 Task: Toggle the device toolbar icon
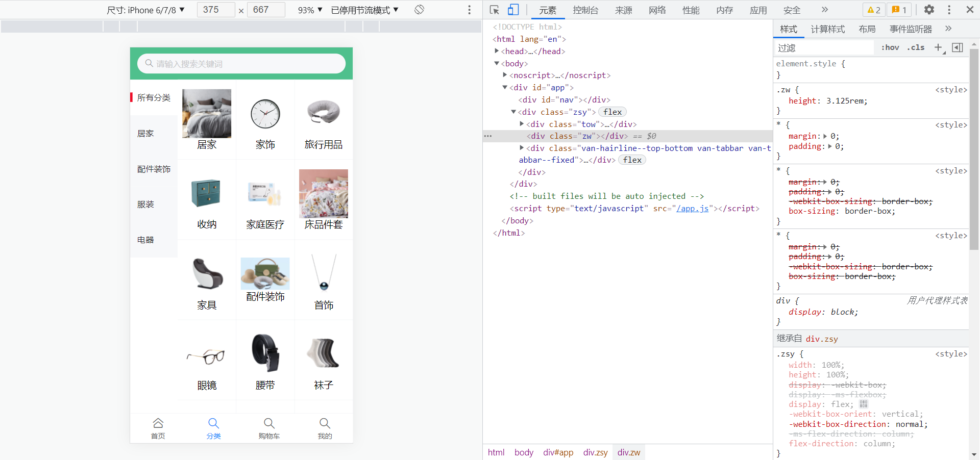[513, 10]
